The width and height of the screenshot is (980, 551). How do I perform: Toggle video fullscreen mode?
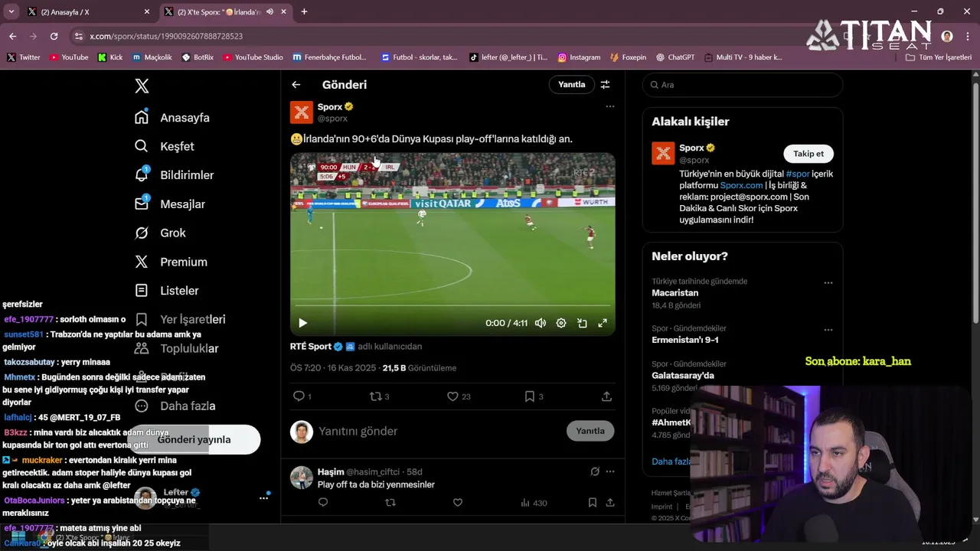[x=603, y=323]
